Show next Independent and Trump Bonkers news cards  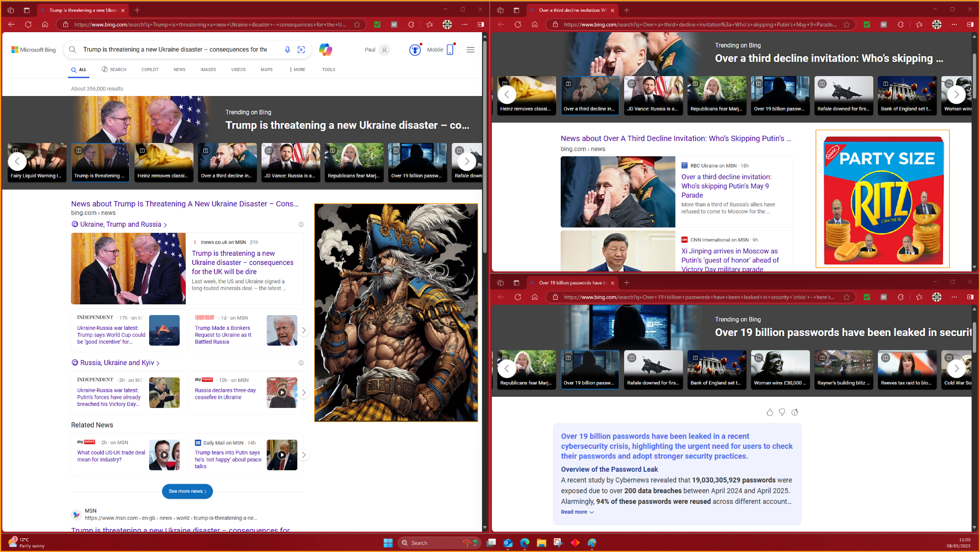pyautogui.click(x=303, y=330)
